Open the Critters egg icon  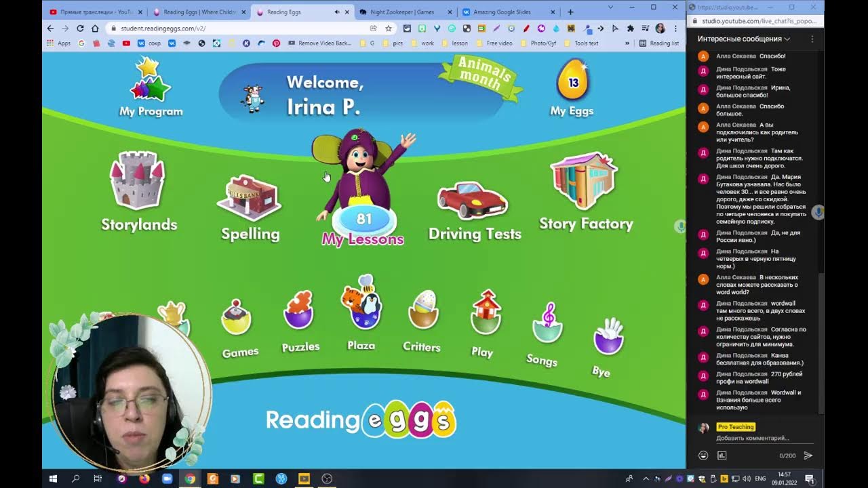tap(424, 310)
